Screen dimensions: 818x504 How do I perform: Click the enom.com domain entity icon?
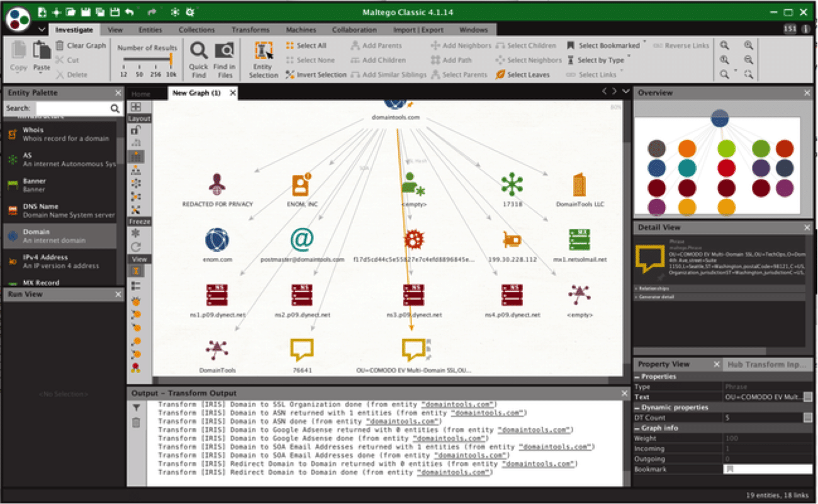(217, 240)
